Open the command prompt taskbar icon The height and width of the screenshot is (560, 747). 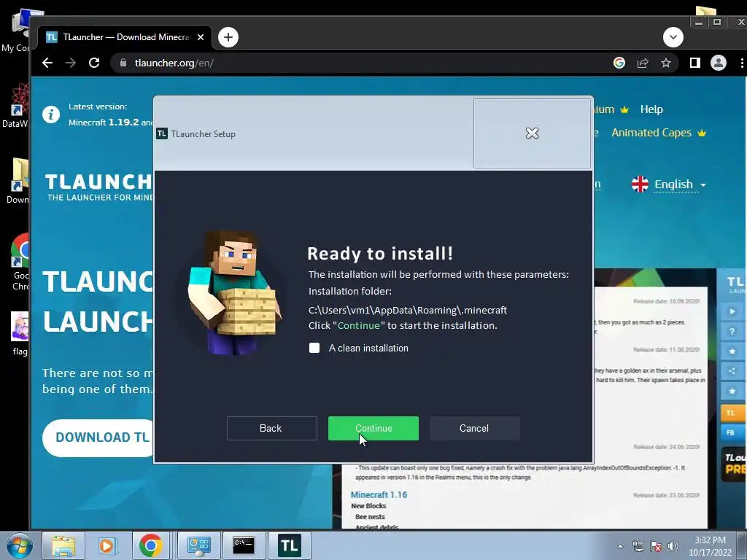click(244, 545)
